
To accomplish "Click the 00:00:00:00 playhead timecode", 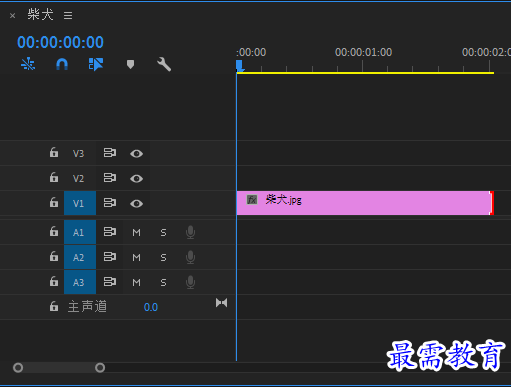I will 60,42.
